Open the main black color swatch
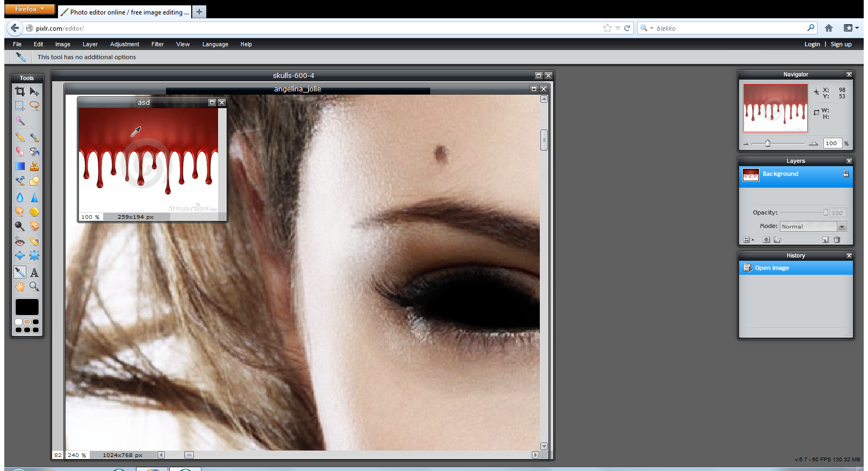The height and width of the screenshot is (471, 868). pos(27,307)
